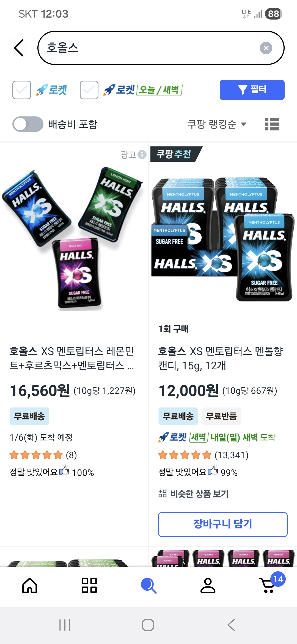Image resolution: width=297 pixels, height=644 pixels.
Task: Open the three-flavor Halls XS product image
Action: 72,239
